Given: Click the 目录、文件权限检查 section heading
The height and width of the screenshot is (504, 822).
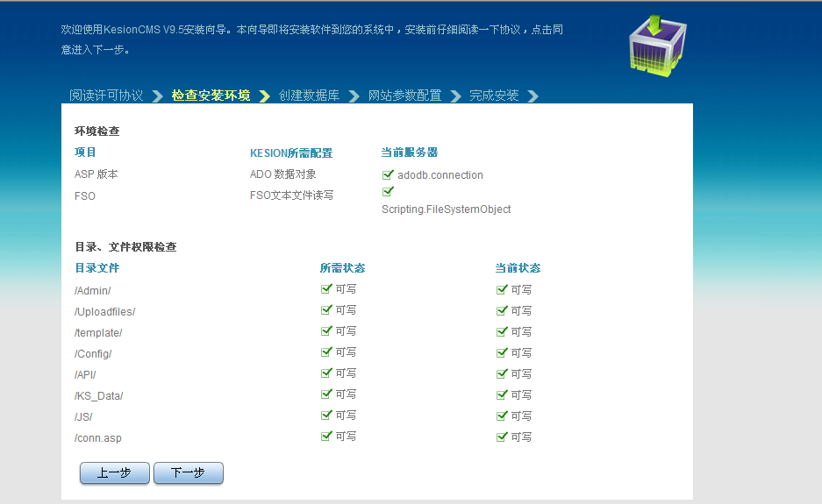Looking at the screenshot, I should (x=125, y=247).
